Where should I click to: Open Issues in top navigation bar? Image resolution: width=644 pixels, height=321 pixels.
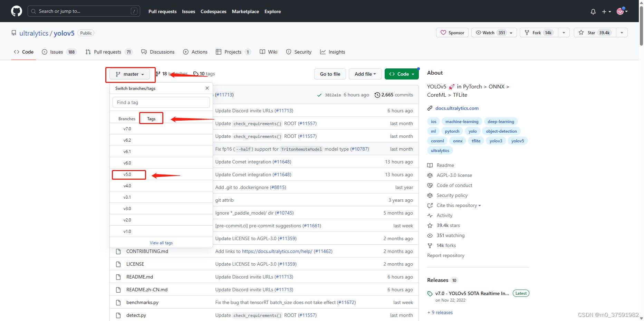coord(189,11)
